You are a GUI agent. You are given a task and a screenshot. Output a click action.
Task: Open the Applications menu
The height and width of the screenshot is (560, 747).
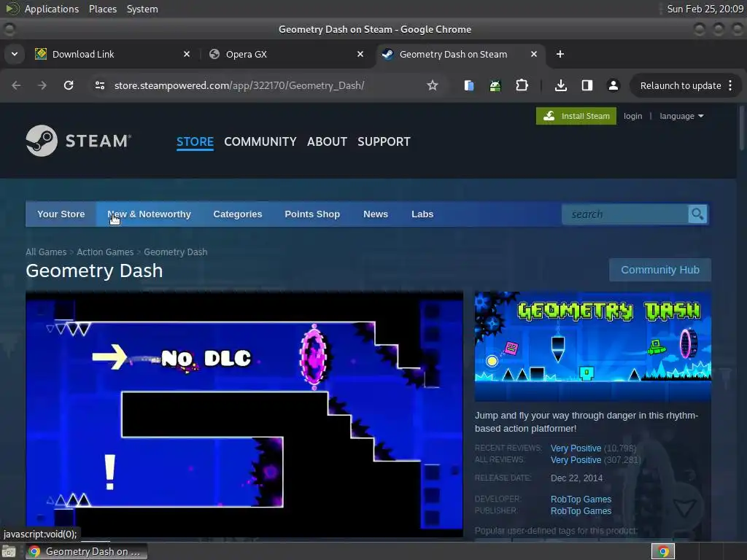52,9
